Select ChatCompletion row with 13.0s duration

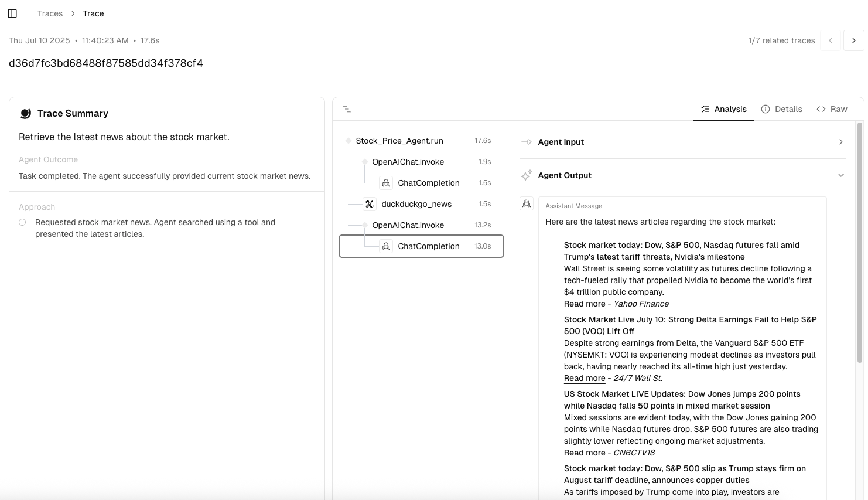pos(421,246)
